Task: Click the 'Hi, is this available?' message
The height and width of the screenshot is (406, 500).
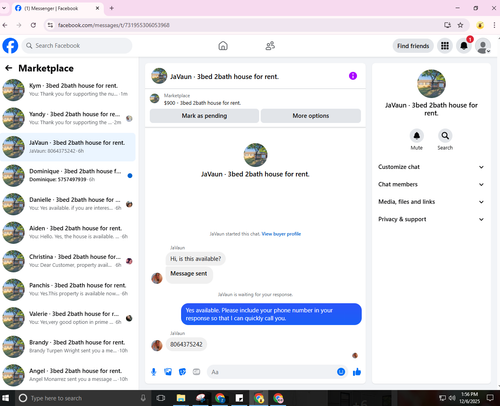Action: pyautogui.click(x=196, y=259)
